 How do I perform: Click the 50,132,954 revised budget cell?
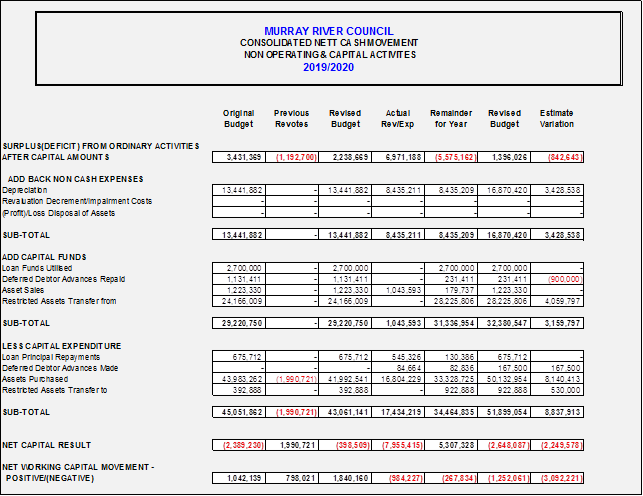[504, 379]
